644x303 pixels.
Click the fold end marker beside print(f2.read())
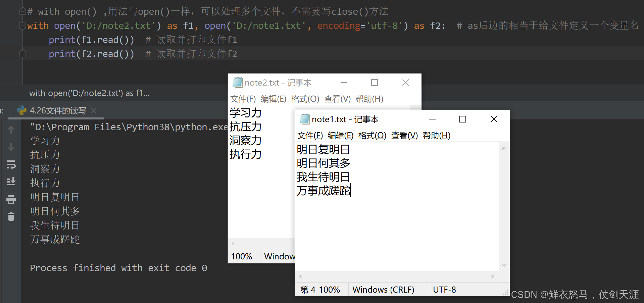click(23, 54)
